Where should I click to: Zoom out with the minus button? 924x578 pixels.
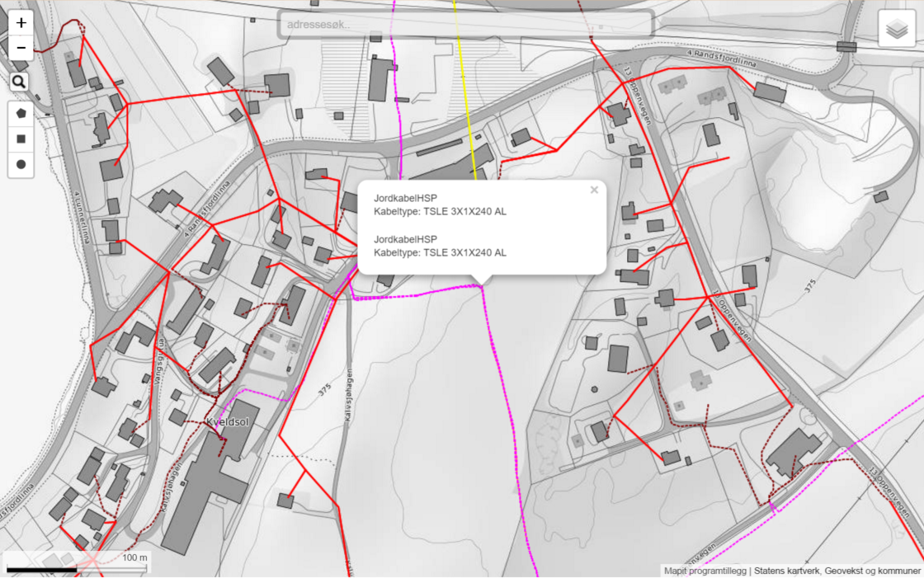click(x=21, y=48)
